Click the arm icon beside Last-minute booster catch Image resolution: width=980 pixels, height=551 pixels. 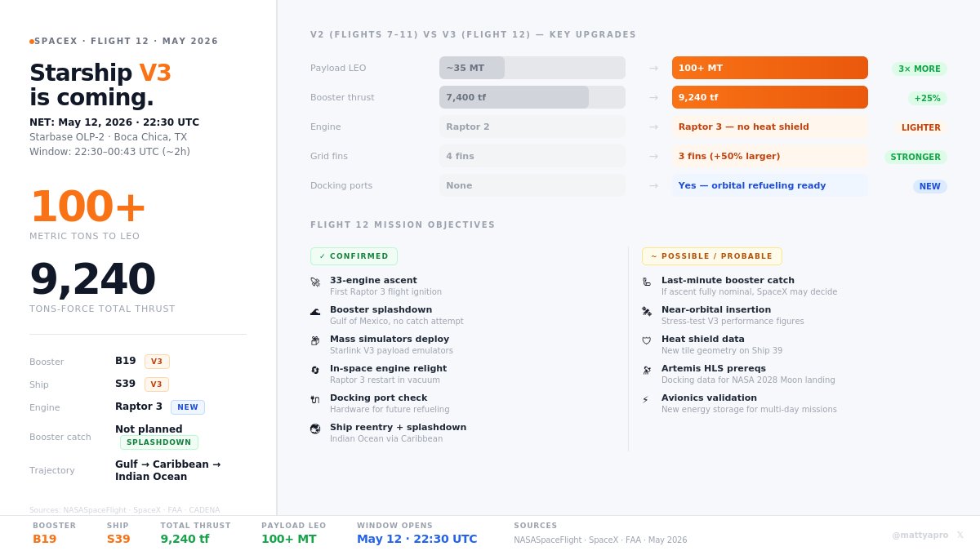647,282
